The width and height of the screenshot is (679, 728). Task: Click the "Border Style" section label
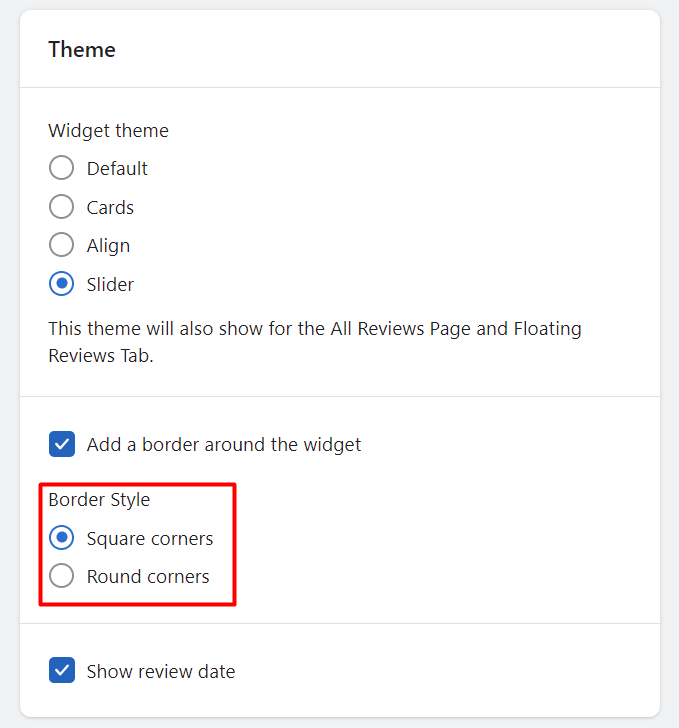pyautogui.click(x=99, y=499)
